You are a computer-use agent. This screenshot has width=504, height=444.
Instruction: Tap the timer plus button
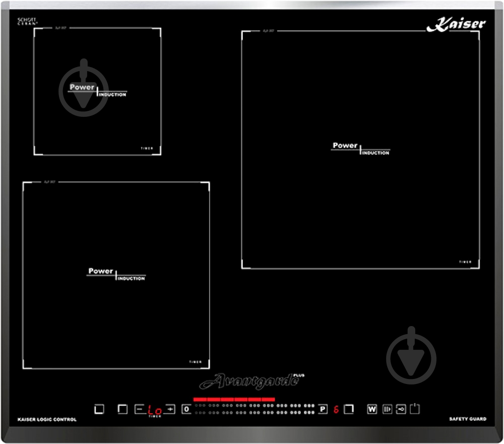(170, 409)
